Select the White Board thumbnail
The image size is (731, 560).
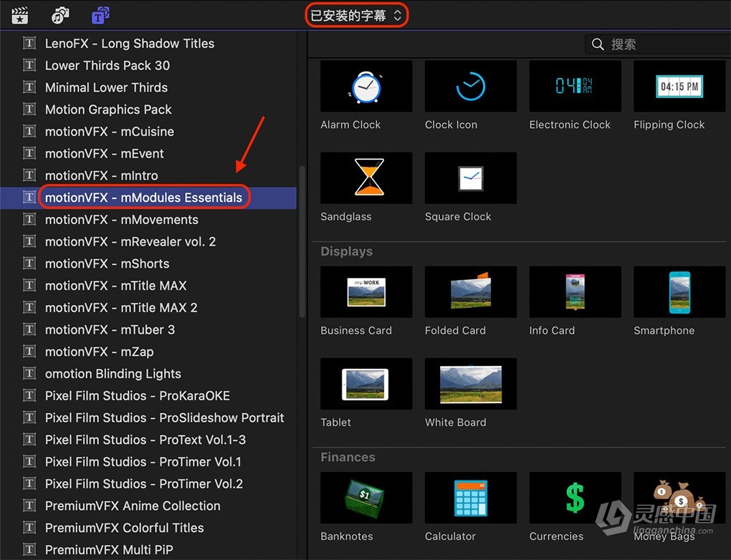pos(471,384)
